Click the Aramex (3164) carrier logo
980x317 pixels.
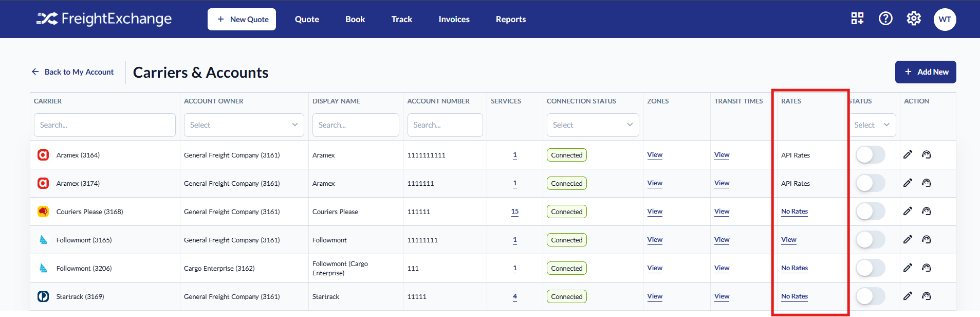(x=43, y=155)
